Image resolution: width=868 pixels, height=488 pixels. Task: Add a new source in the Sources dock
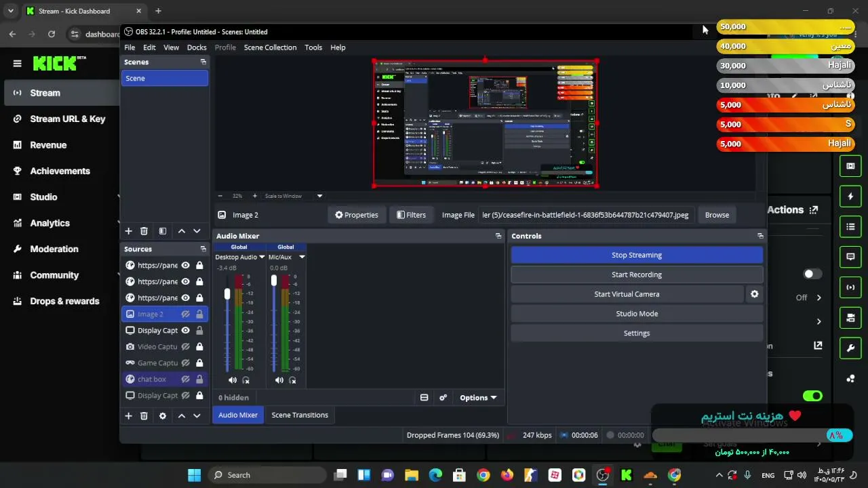128,415
